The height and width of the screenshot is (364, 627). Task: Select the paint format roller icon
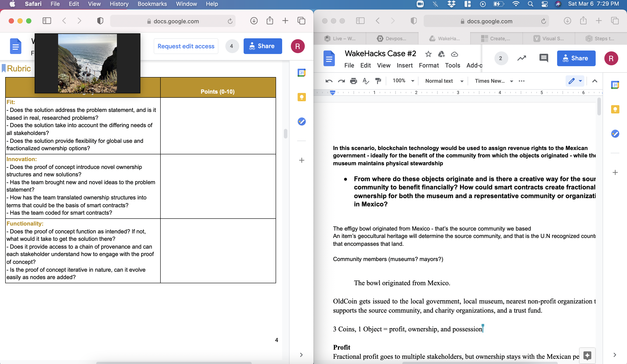tap(378, 81)
